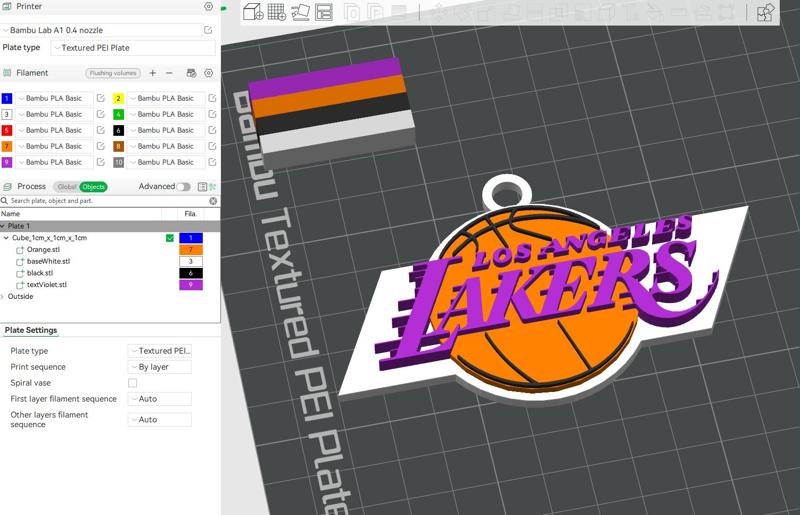Open the printer preset dropdown

[x=101, y=30]
